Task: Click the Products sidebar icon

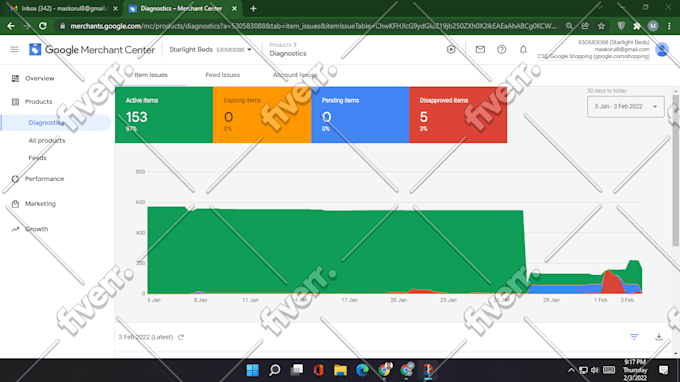Action: 15,102
